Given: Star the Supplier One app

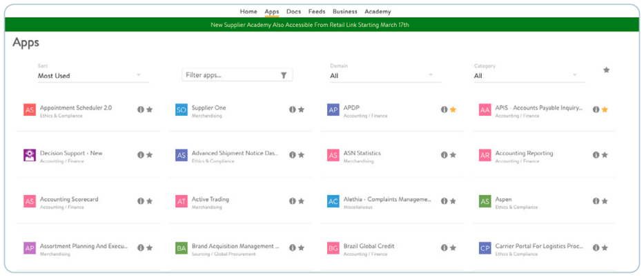Looking at the screenshot, I should 302,110.
